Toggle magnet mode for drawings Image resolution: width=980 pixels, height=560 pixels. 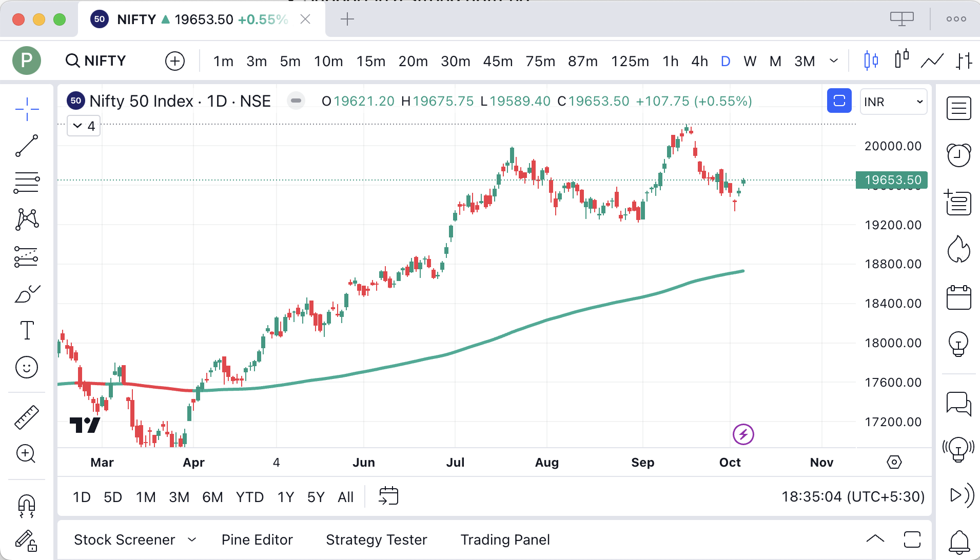coord(27,506)
